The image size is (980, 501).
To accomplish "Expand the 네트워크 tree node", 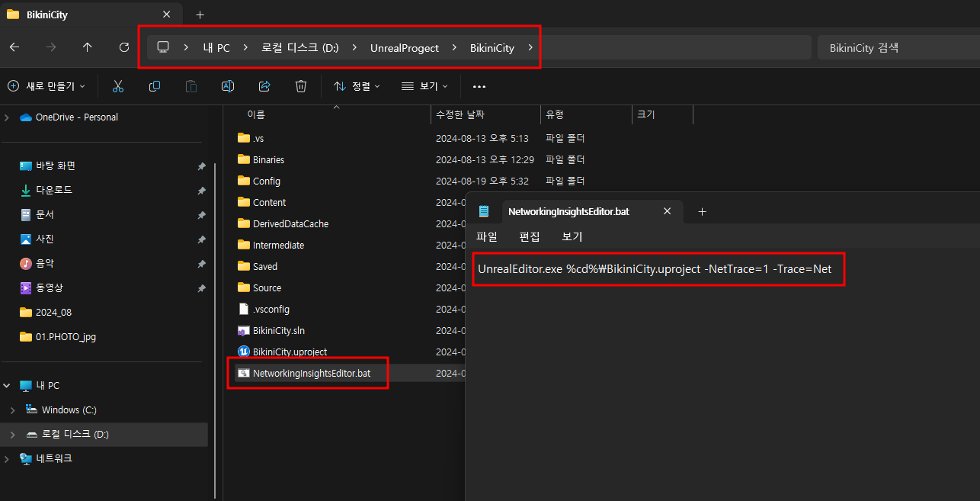I will pyautogui.click(x=8, y=459).
